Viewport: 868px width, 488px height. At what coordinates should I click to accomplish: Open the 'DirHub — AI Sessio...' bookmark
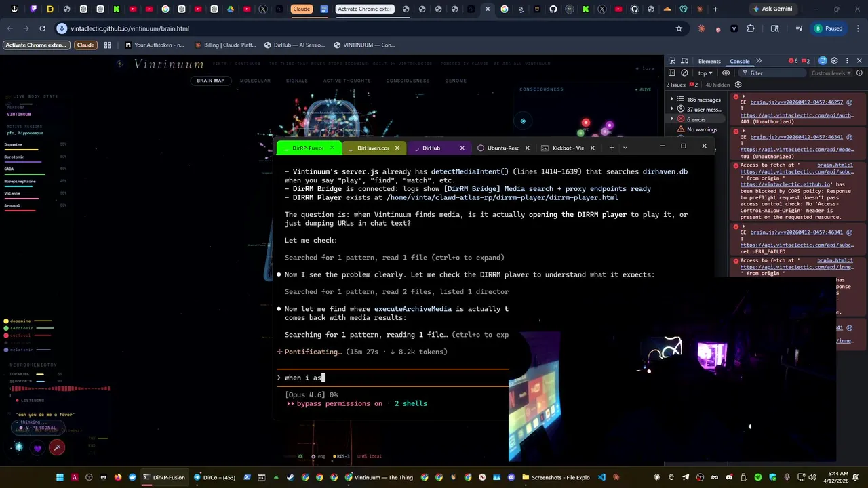[294, 45]
